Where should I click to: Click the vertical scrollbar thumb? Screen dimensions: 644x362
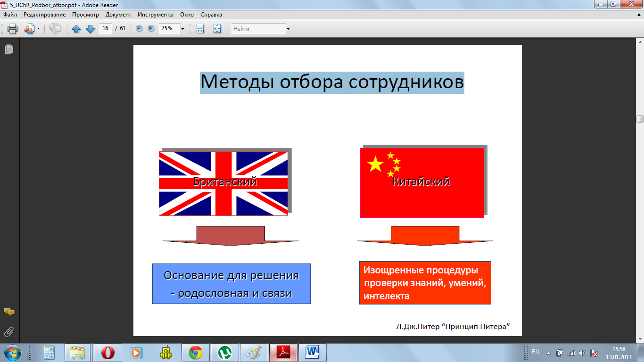point(640,119)
